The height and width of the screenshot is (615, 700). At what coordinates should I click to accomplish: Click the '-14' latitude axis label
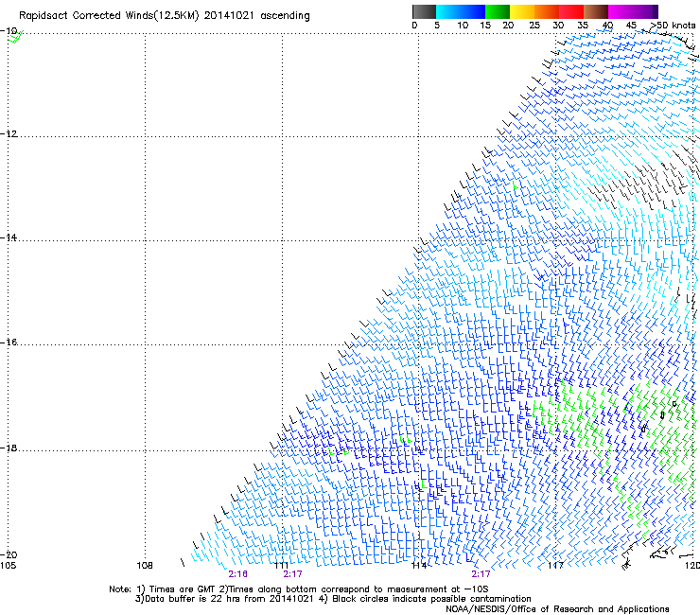pos(9,237)
